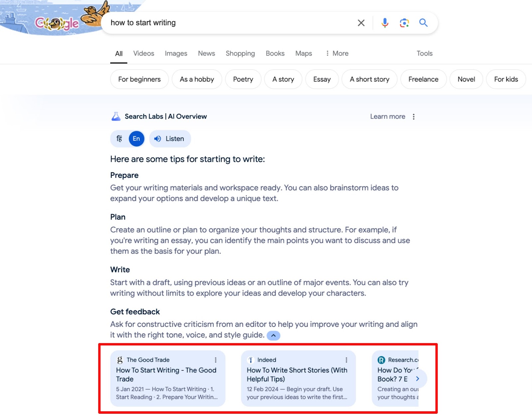The image size is (532, 418).
Task: Play the overview using the Listen button
Action: coord(170,139)
